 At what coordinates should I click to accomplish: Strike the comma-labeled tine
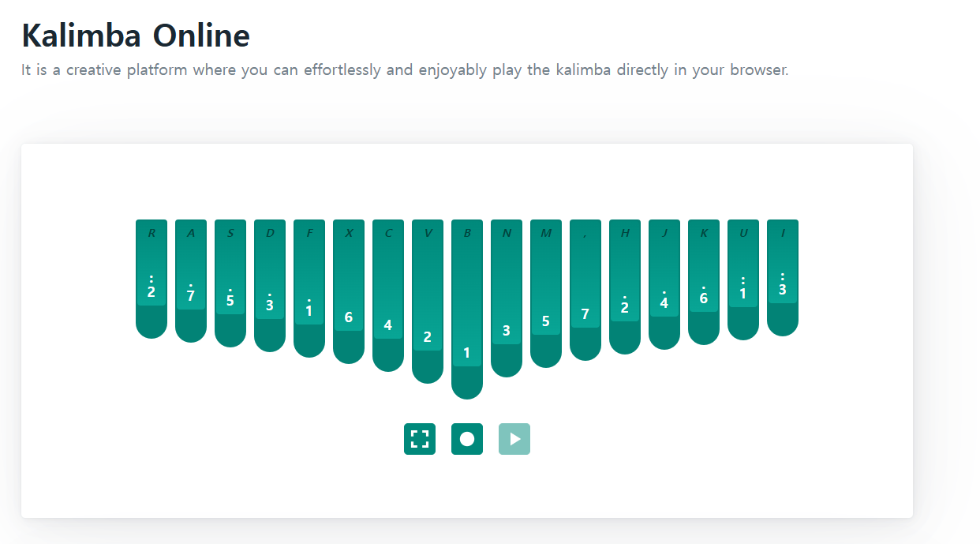585,290
